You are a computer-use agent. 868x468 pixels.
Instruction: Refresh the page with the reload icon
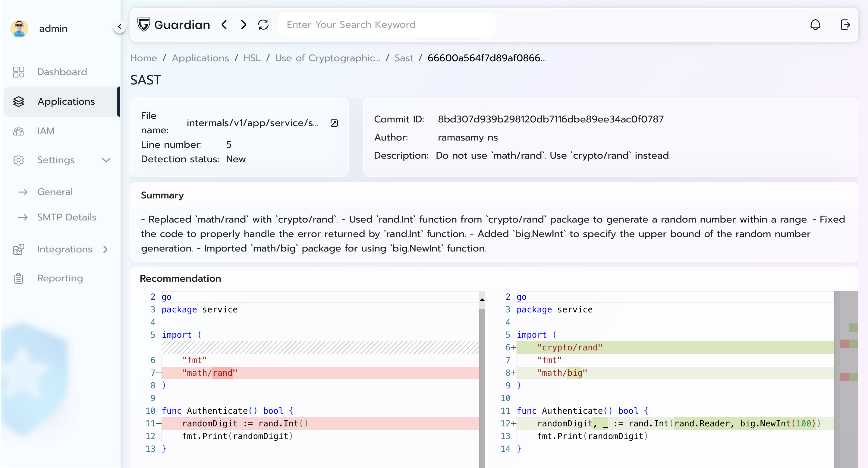pyautogui.click(x=263, y=25)
